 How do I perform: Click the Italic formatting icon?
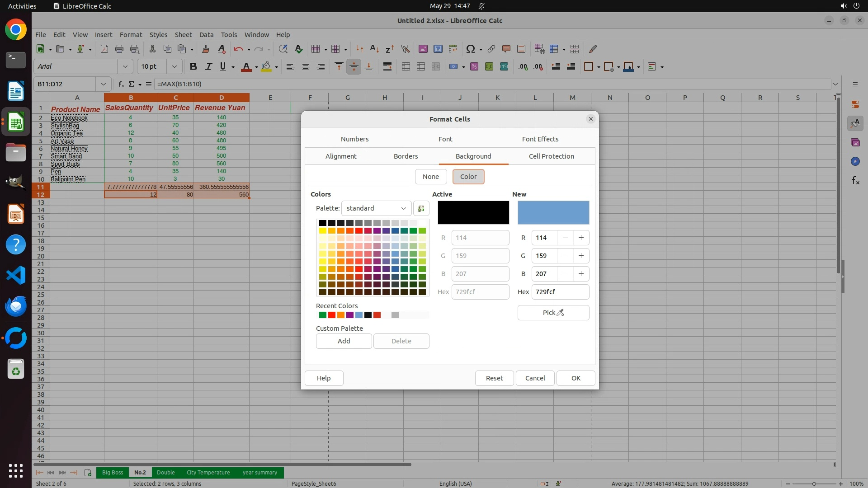click(x=208, y=66)
